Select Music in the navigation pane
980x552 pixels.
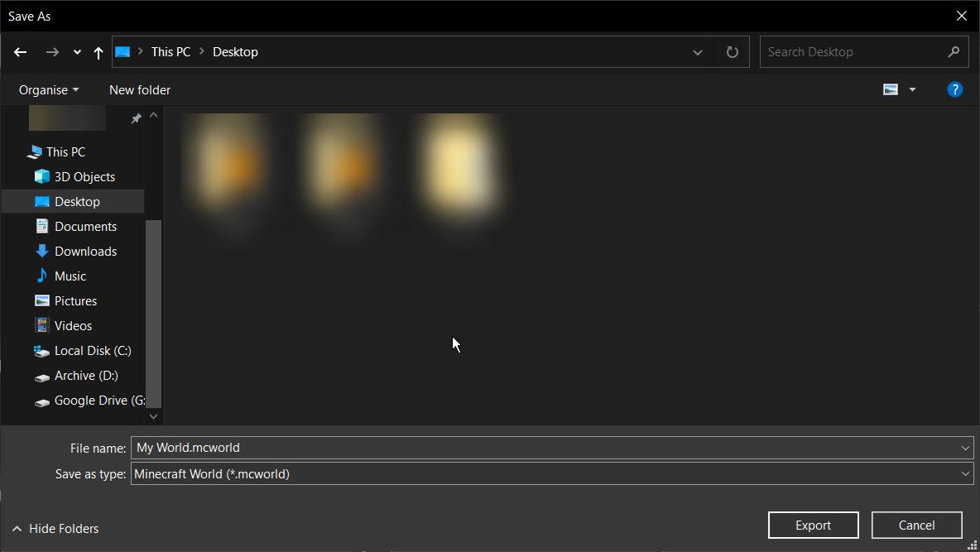point(70,276)
